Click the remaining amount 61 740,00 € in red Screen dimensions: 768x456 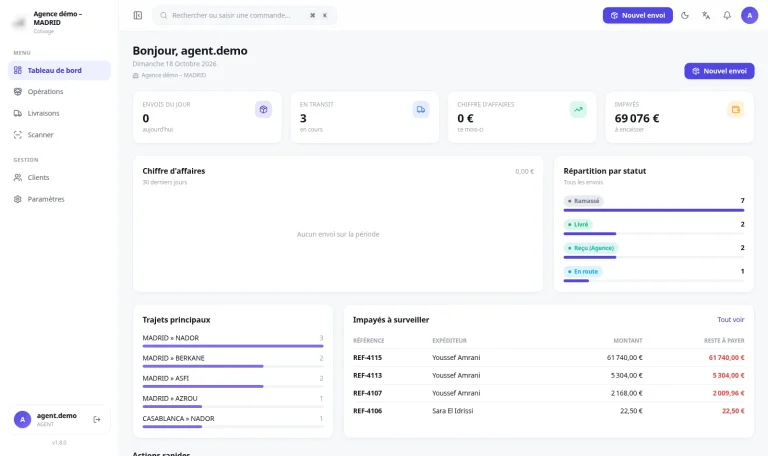(726, 358)
